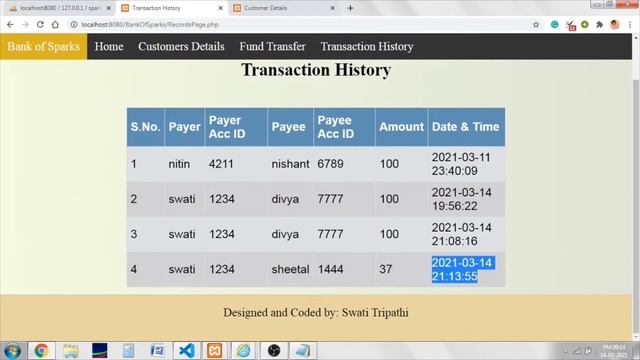Switch to the Customer Details browser tab
This screenshot has width=640, height=360.
pos(284,8)
